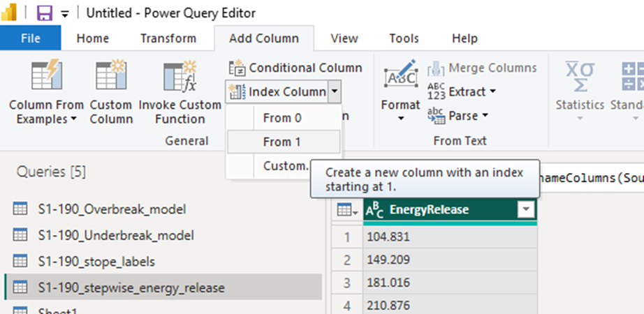This screenshot has height=314, width=644.
Task: Click the Standard calculations icon
Action: pyautogui.click(x=631, y=76)
